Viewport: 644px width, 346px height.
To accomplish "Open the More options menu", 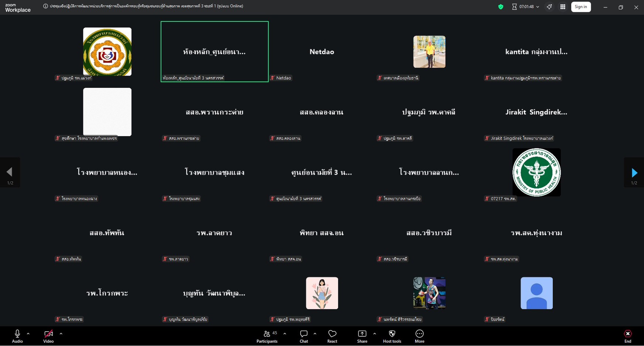I will (x=419, y=336).
